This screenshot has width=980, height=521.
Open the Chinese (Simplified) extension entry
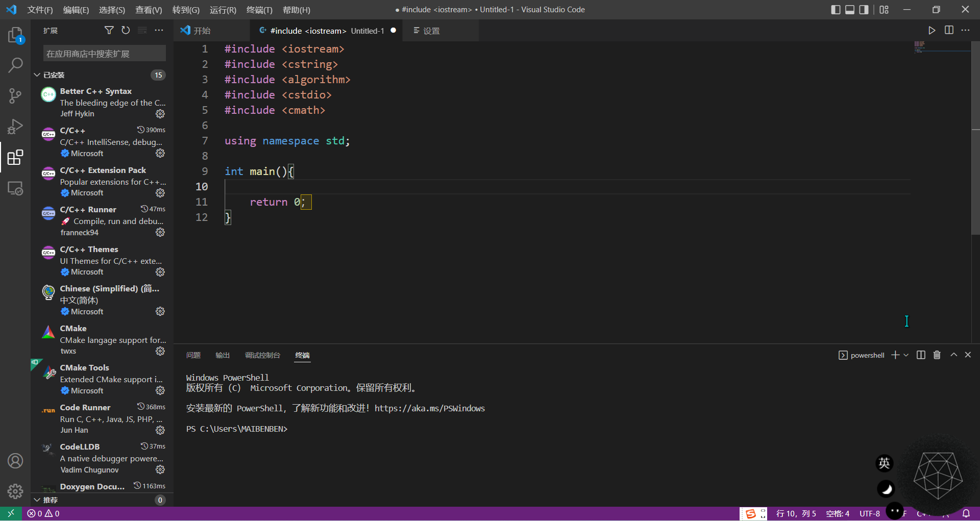[103, 300]
